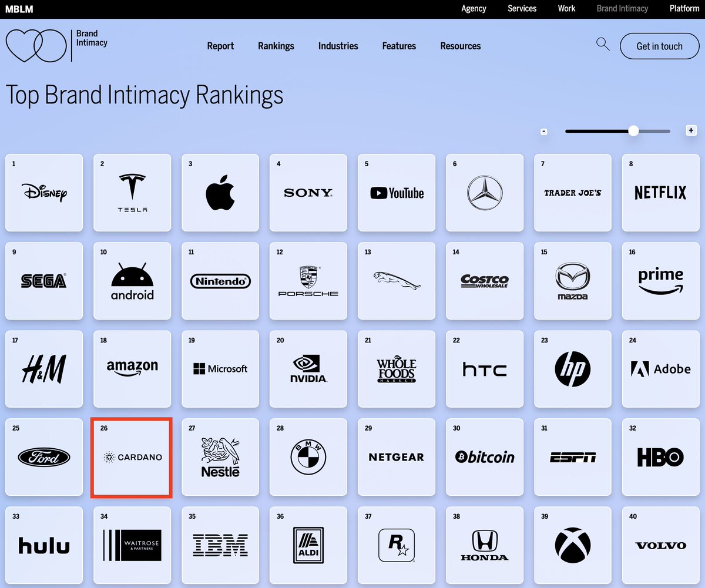This screenshot has height=588, width=705.
Task: Open the NVIDIA logo tile
Action: (x=308, y=369)
